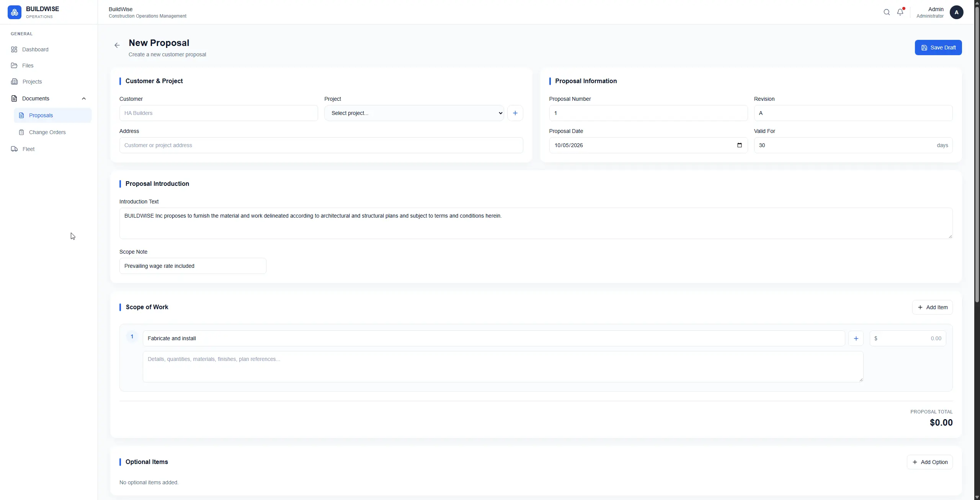Screen dimensions: 980x500
Task: Navigate to Projects
Action: [x=49, y=82]
